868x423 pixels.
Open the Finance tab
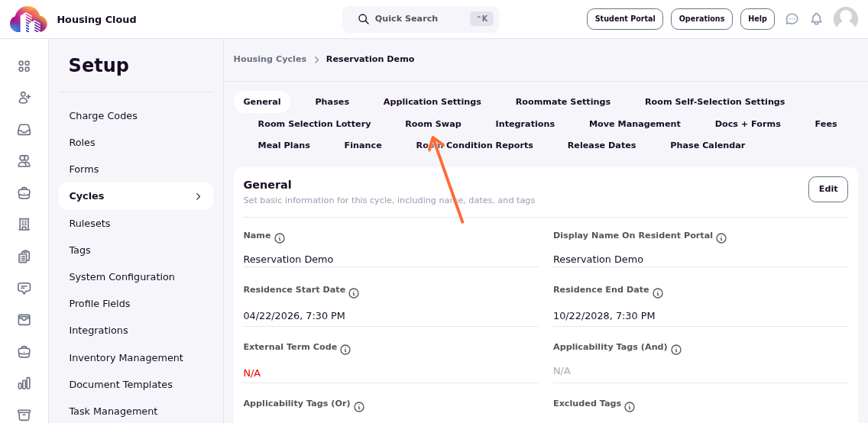click(363, 145)
